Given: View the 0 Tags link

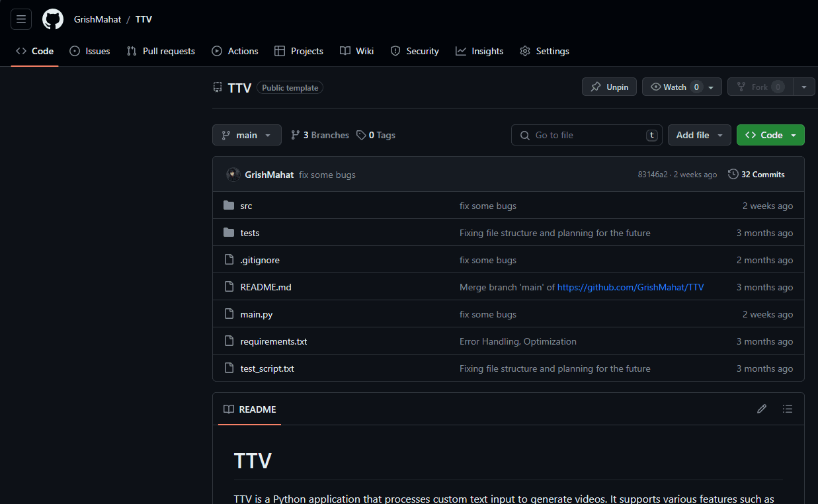Looking at the screenshot, I should click(x=376, y=135).
